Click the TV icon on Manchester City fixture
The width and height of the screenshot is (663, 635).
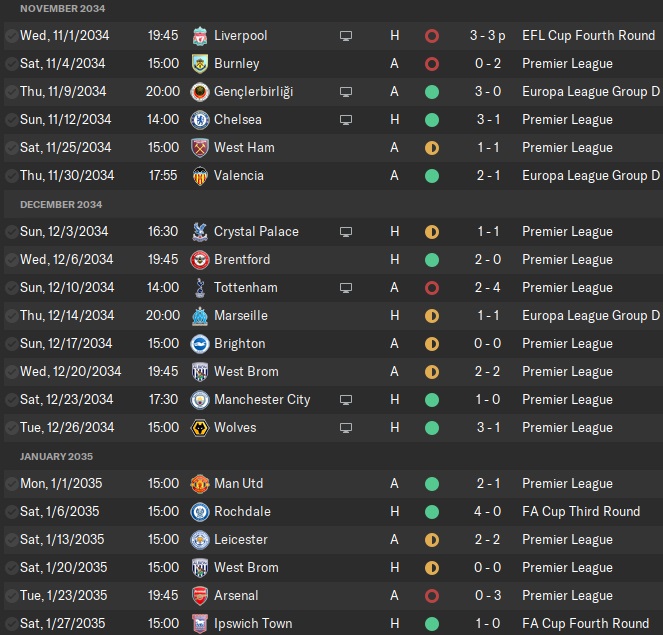(346, 400)
